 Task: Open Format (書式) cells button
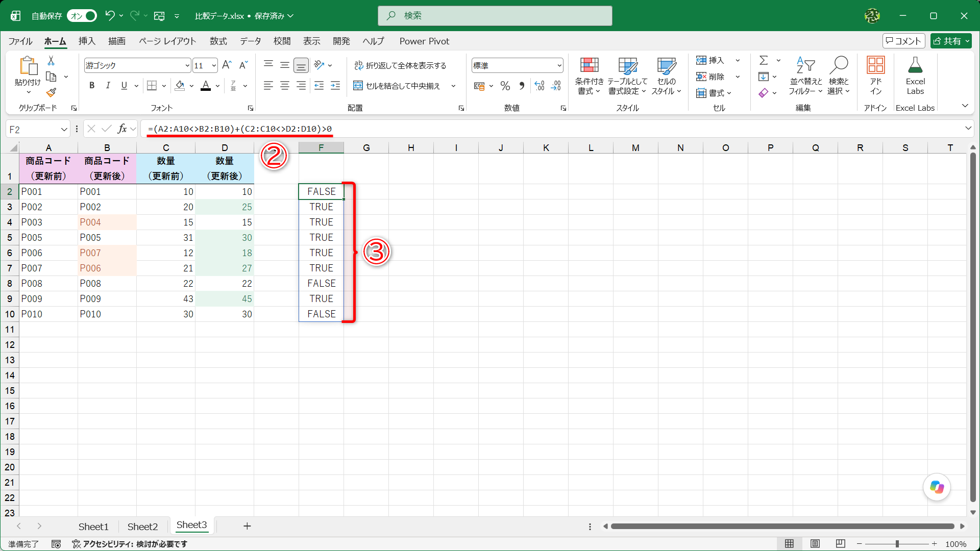click(x=714, y=93)
